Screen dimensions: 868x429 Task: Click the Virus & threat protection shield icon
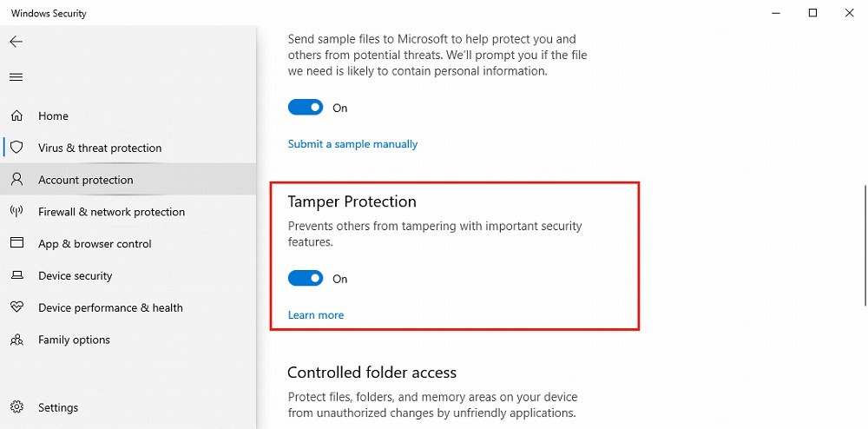pyautogui.click(x=16, y=148)
